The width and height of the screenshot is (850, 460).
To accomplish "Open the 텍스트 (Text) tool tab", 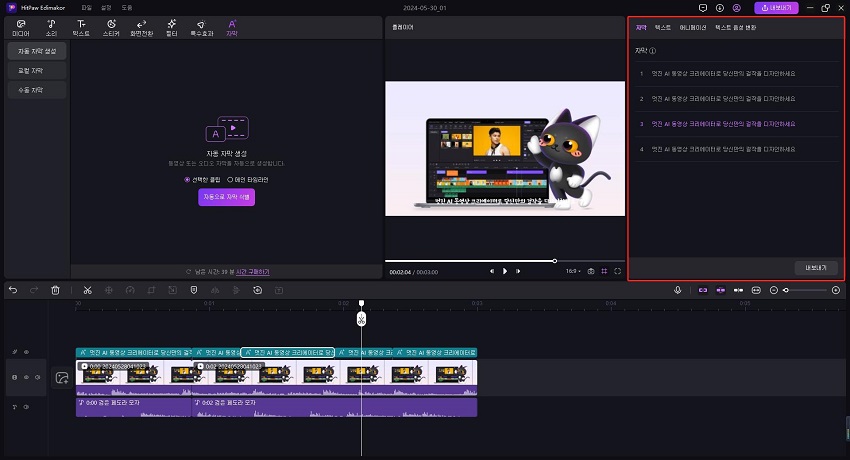I will pos(81,28).
